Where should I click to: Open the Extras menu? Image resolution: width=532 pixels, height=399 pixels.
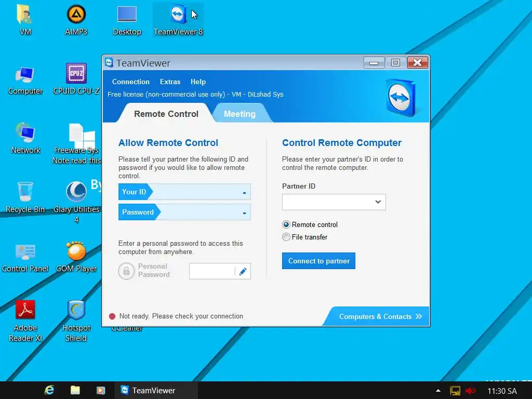point(170,82)
